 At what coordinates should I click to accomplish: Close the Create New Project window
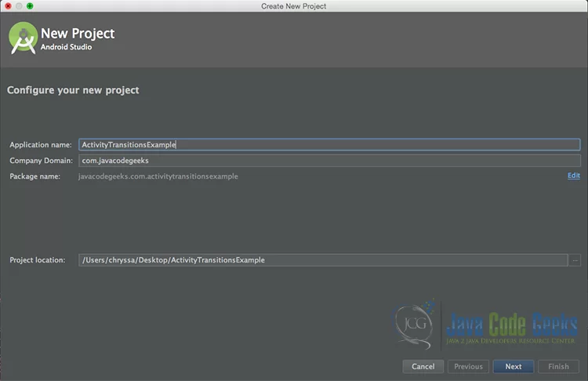8,6
